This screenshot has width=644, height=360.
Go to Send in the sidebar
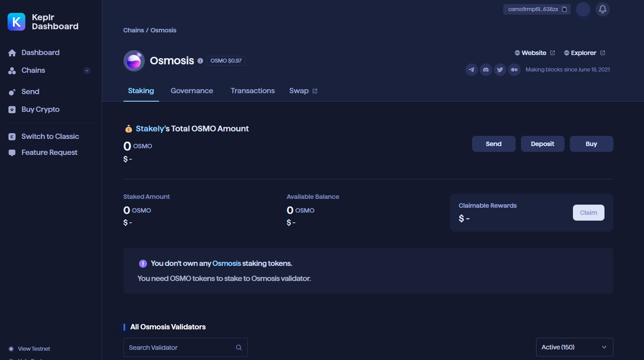(30, 91)
